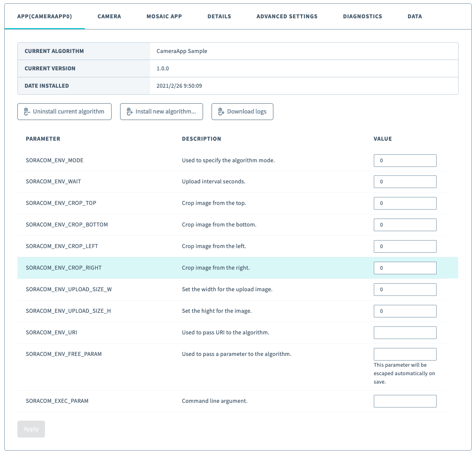Go to the DETAILS tab

point(219,16)
